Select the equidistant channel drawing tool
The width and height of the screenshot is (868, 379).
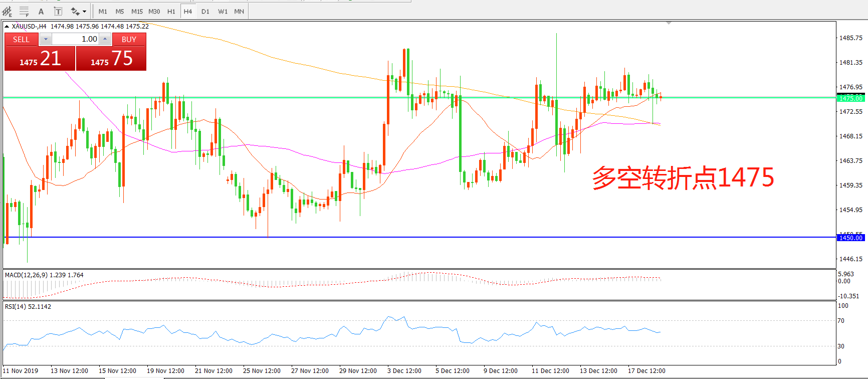click(7, 11)
